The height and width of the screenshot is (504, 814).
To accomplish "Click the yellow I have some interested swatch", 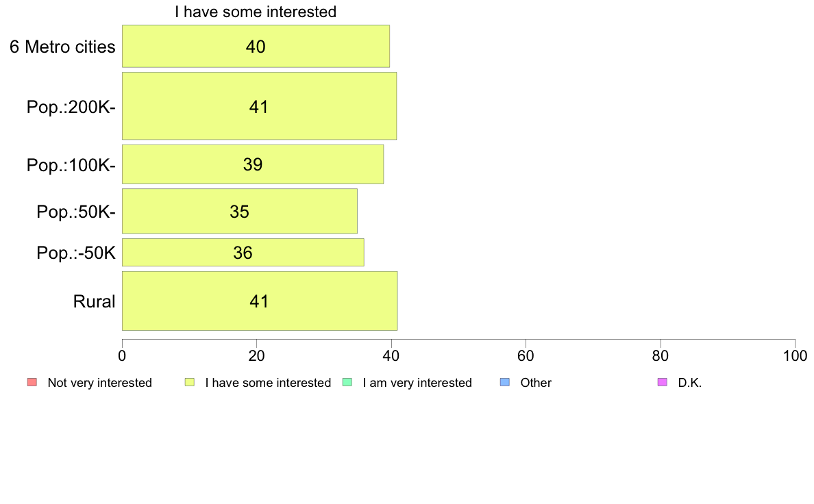I will click(190, 383).
